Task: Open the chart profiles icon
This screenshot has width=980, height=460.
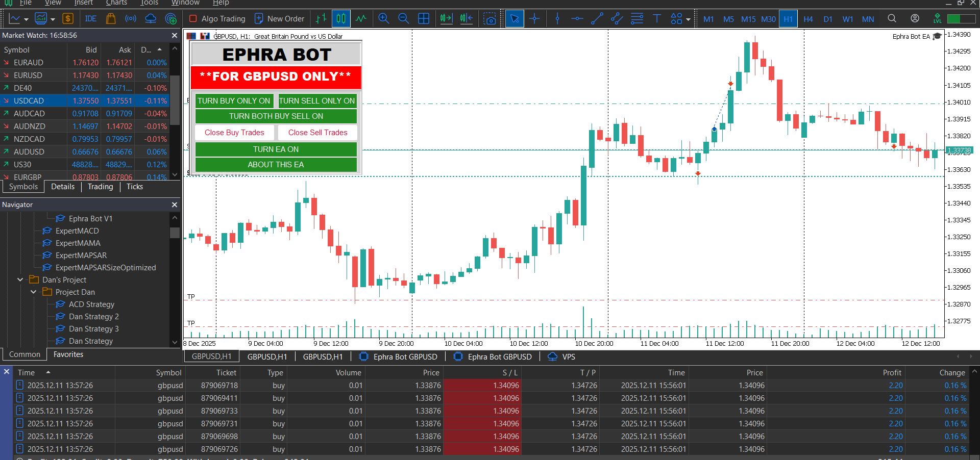Action: (x=40, y=19)
